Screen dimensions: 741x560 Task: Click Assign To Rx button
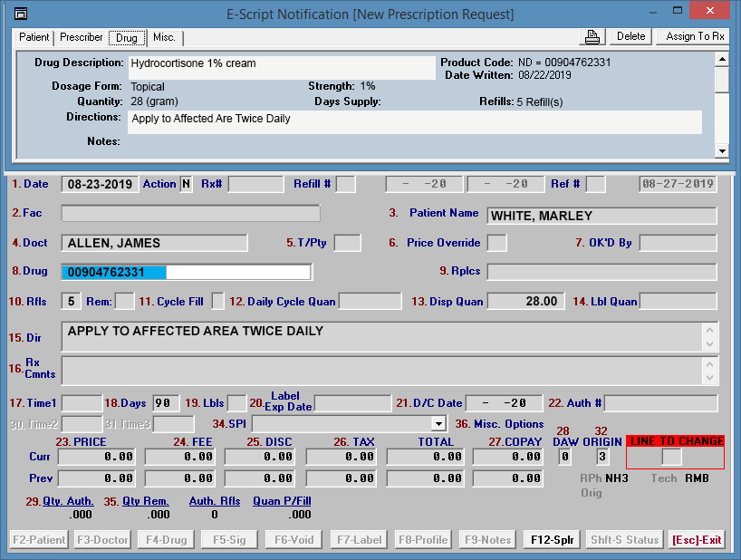pos(695,36)
